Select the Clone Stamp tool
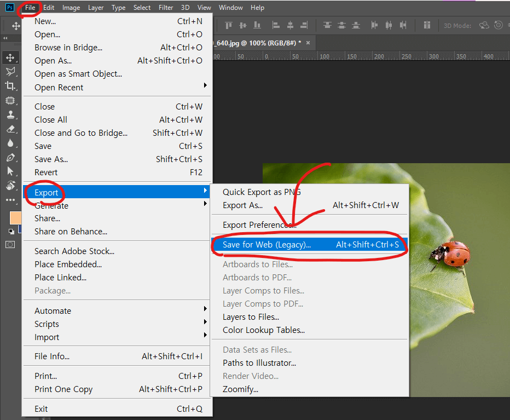510x420 pixels. 10,114
